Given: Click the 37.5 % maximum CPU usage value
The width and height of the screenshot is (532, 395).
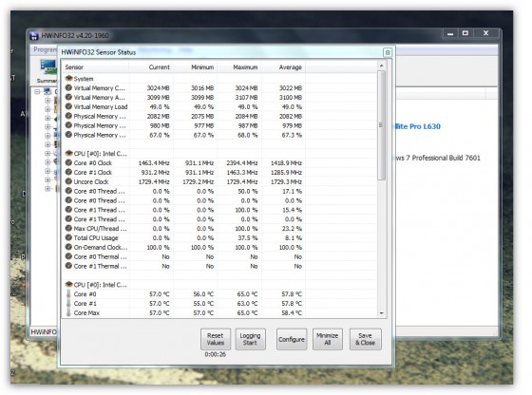Looking at the screenshot, I should [247, 238].
